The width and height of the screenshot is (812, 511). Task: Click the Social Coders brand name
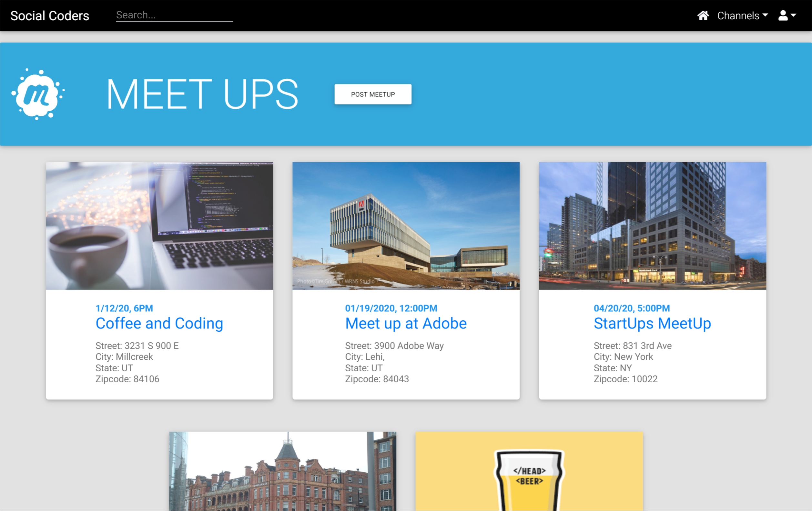50,15
